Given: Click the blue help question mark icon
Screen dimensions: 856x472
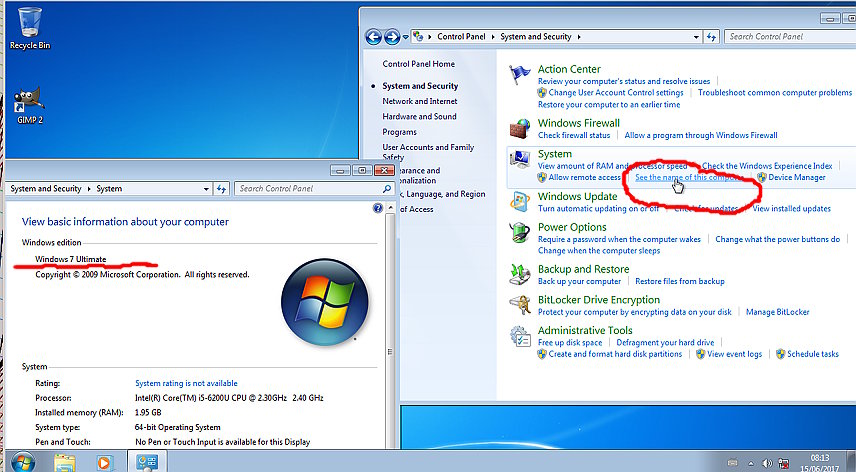Looking at the screenshot, I should tap(377, 208).
